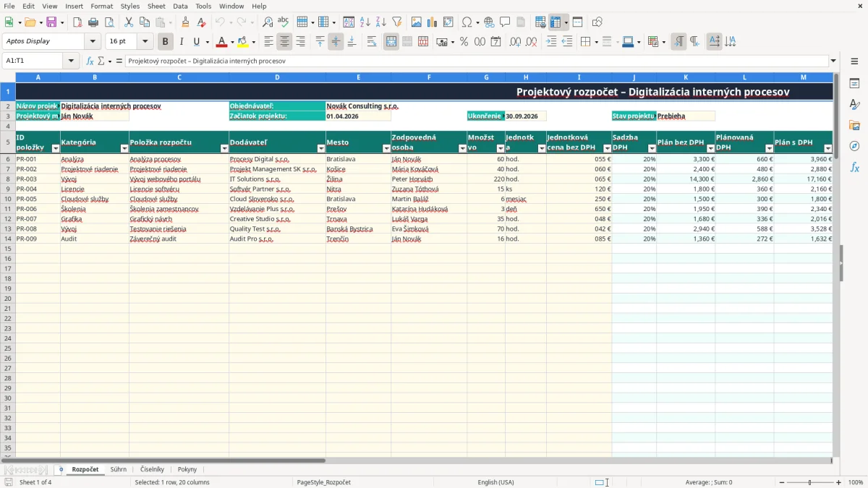Open the Print dialog via printer icon
The image size is (868, 488).
[x=93, y=22]
